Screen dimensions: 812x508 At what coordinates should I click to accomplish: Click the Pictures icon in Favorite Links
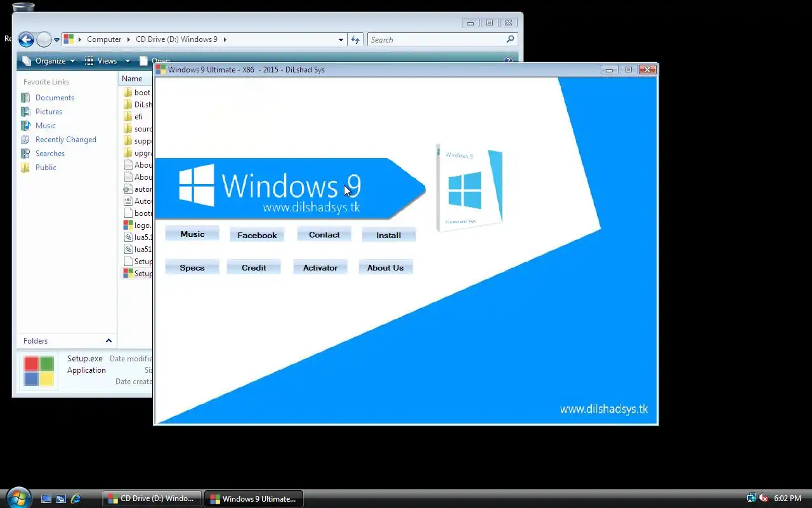pos(25,112)
